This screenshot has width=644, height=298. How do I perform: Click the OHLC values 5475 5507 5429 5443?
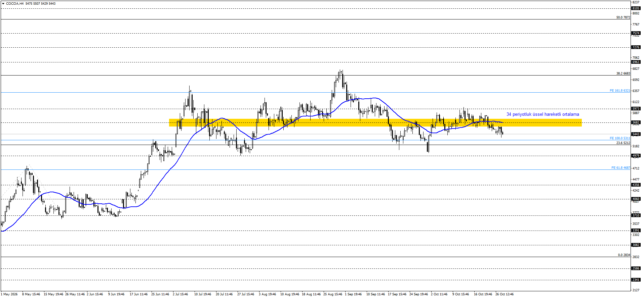pyautogui.click(x=41, y=4)
